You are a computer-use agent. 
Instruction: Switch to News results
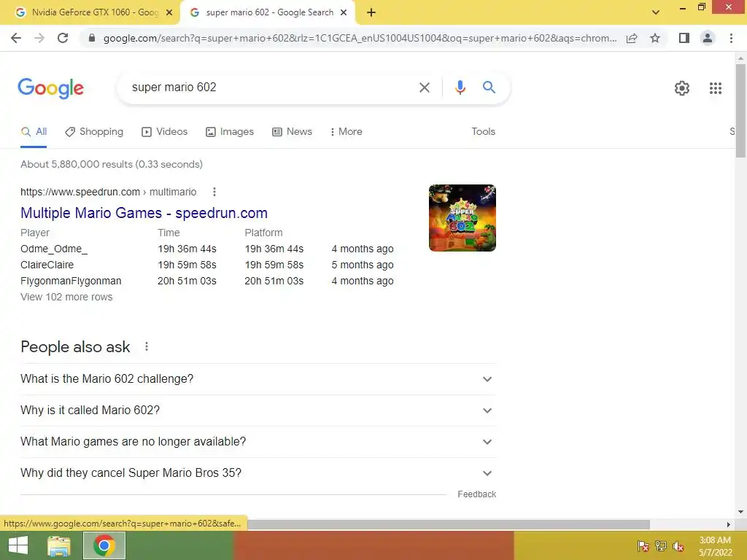click(292, 132)
